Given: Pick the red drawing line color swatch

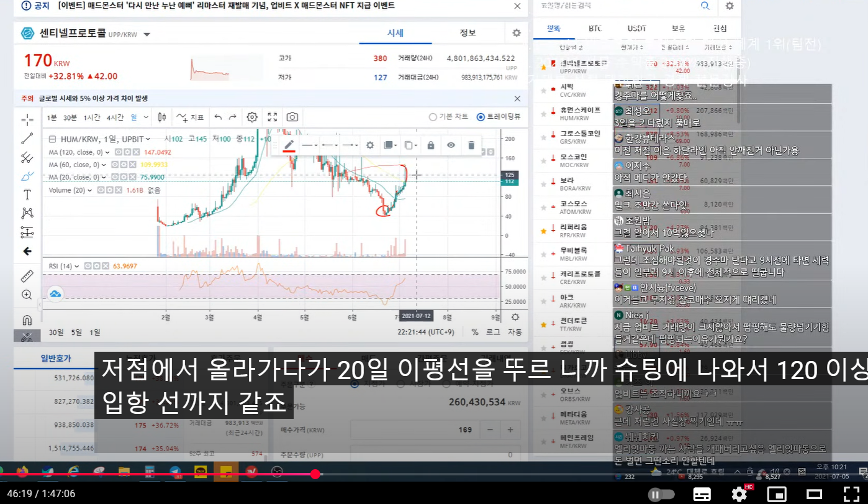Looking at the screenshot, I should pyautogui.click(x=289, y=145).
